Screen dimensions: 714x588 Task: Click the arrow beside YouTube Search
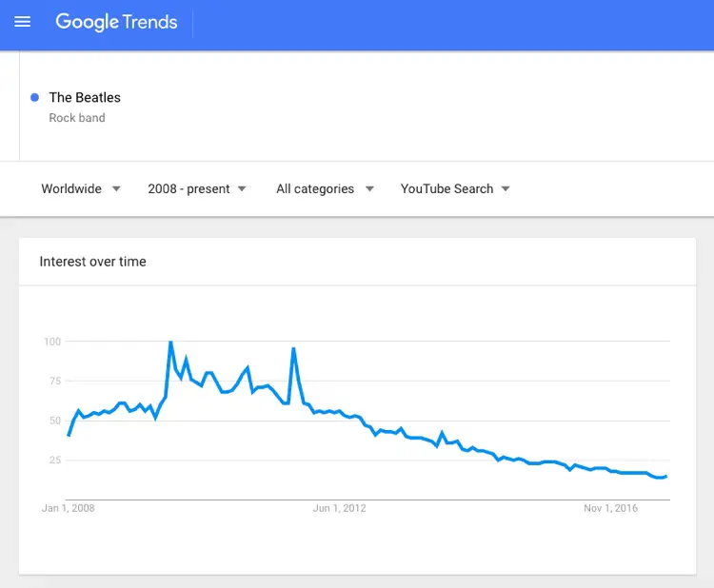point(506,189)
